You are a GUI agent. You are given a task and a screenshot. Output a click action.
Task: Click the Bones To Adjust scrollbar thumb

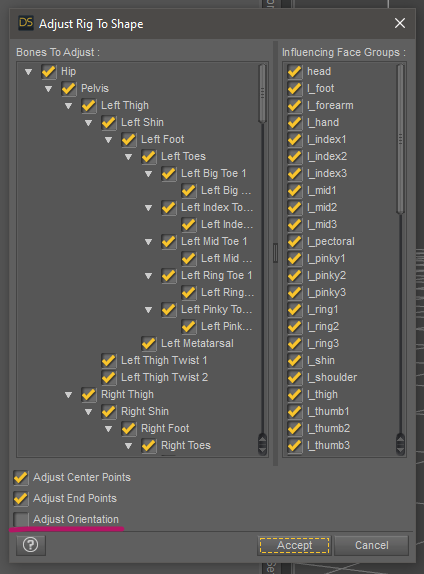[262, 93]
